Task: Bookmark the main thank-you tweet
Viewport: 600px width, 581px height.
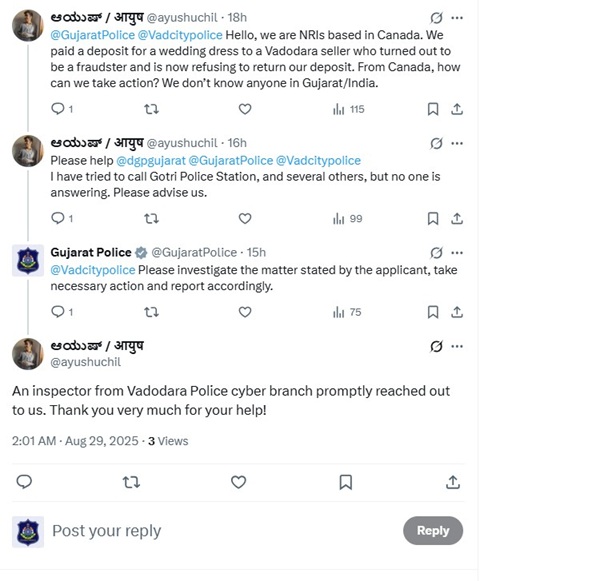Action: pos(345,482)
